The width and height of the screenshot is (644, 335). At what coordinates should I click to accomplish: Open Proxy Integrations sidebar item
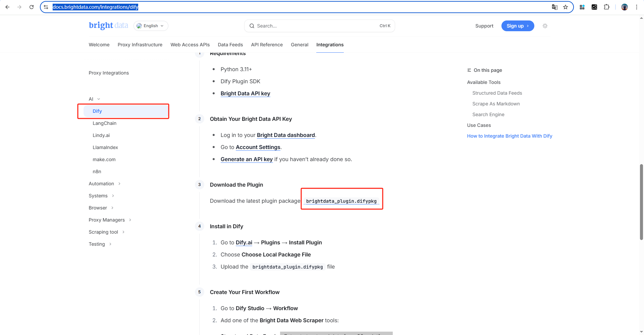[109, 73]
